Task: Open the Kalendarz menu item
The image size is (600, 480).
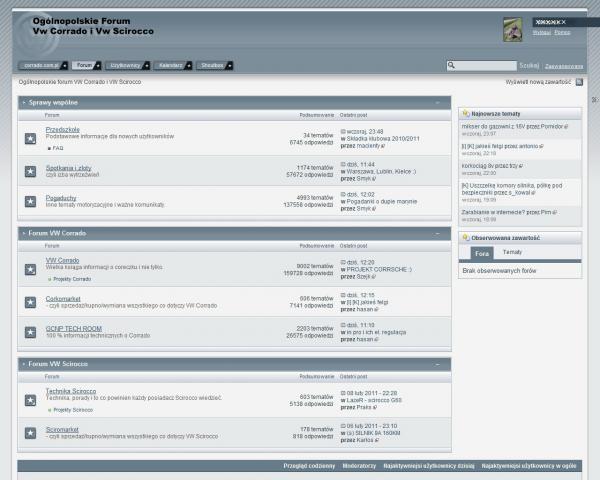Action: point(171,65)
